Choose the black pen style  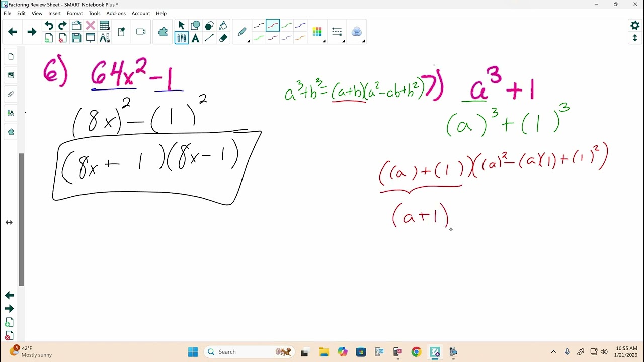pyautogui.click(x=259, y=25)
